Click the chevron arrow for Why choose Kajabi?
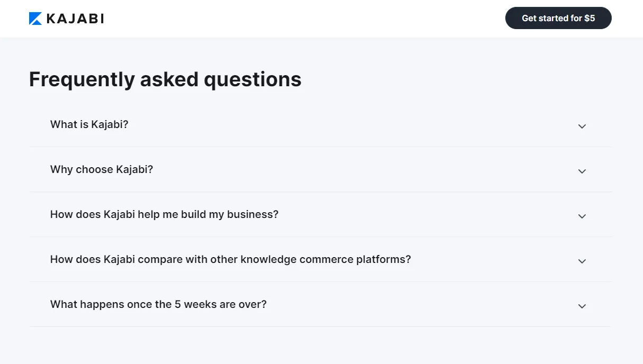The width and height of the screenshot is (643, 364). [x=582, y=171]
